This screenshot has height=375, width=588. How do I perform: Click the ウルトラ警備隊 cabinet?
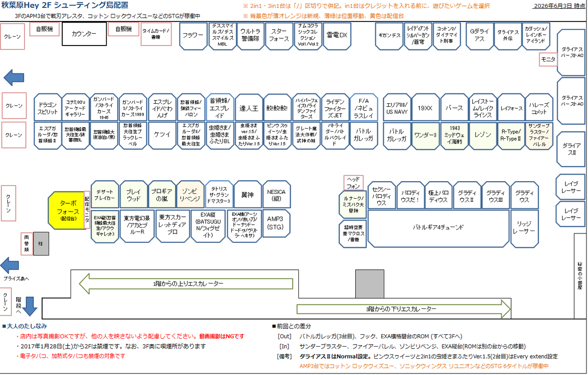[x=250, y=36]
